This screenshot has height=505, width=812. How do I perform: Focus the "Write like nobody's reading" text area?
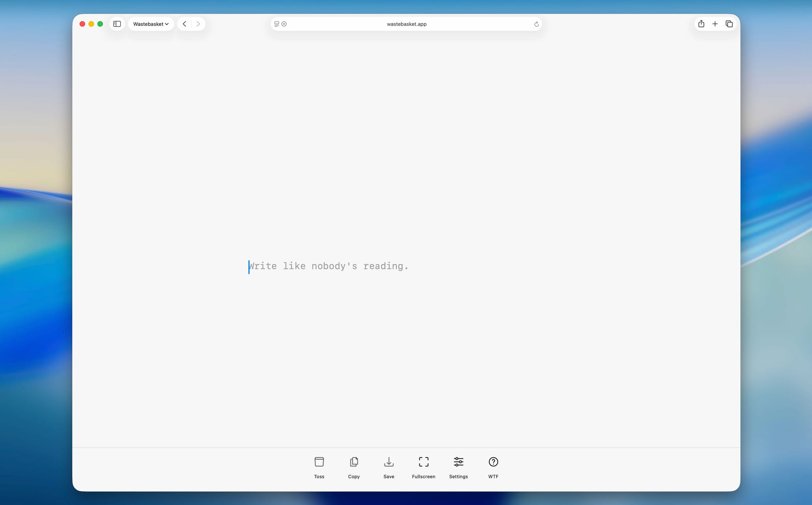point(328,266)
